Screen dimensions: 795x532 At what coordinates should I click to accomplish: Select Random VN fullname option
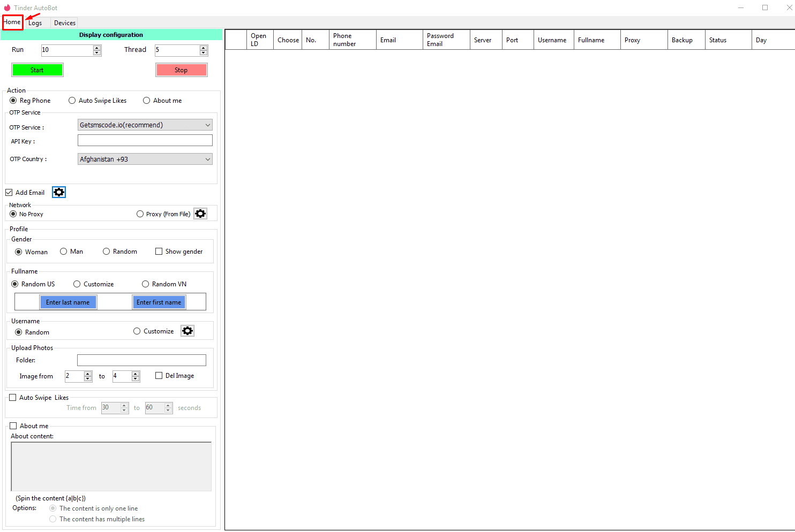coord(164,284)
